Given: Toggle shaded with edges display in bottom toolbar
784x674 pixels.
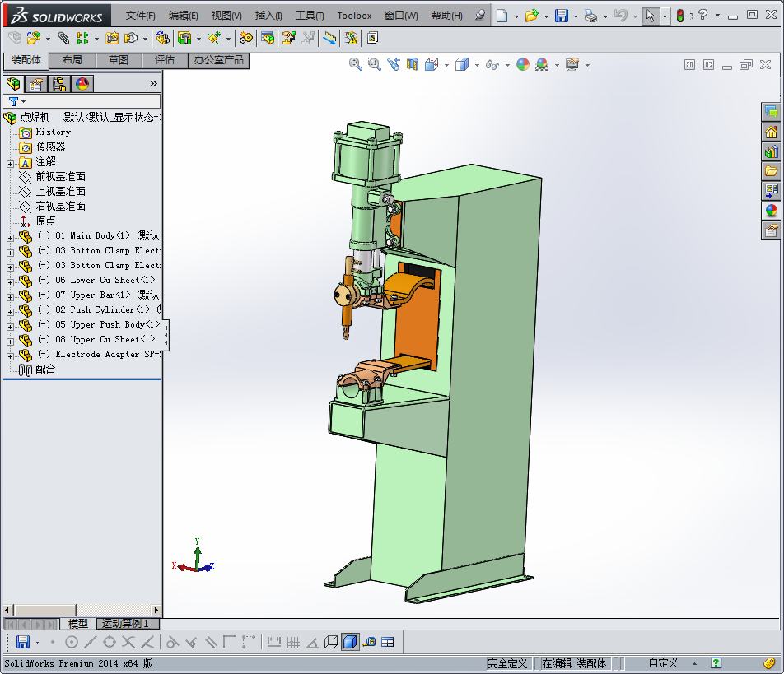Looking at the screenshot, I should 350,642.
